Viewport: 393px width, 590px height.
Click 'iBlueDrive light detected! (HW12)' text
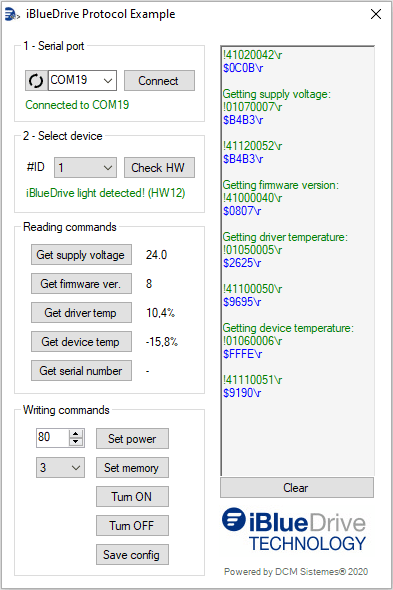(105, 193)
